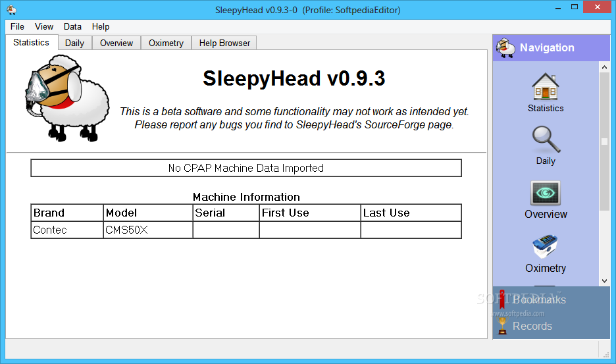
Task: Click the 'No CPAP Machine Data Imported' box
Action: point(246,169)
